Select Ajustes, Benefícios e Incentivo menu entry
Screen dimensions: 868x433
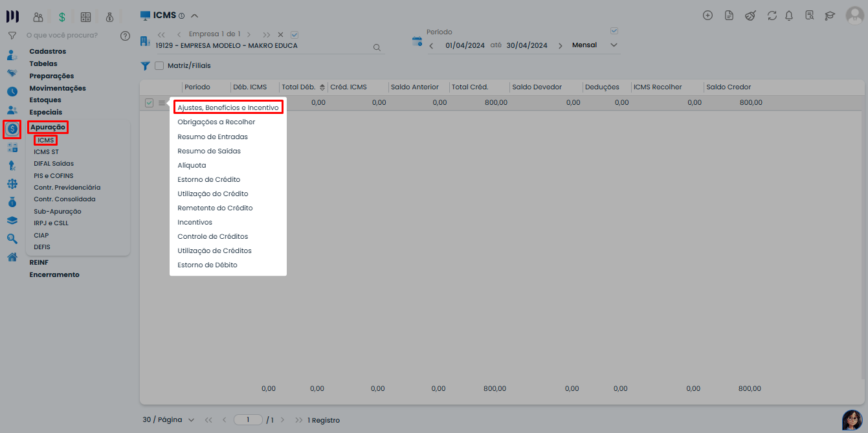(228, 107)
